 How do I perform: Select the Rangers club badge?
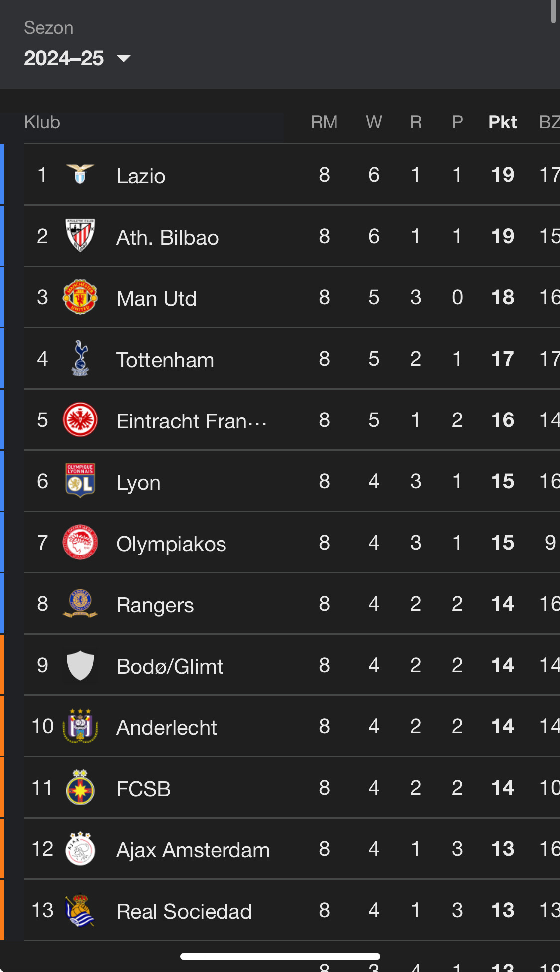coord(80,603)
